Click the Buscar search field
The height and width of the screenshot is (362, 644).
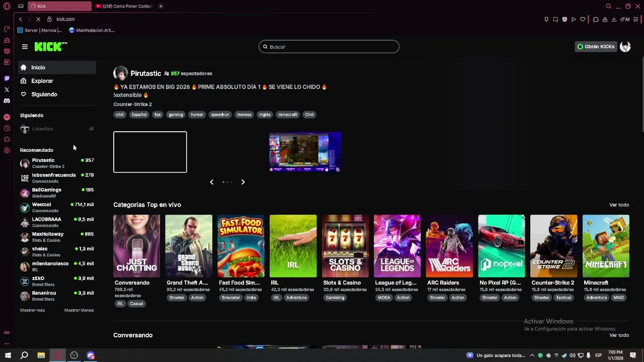pos(329,47)
